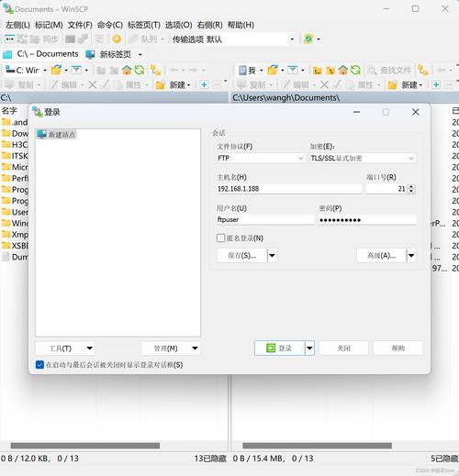The width and height of the screenshot is (459, 476).
Task: Click the XSBI folder in left panel
Action: click(x=15, y=246)
